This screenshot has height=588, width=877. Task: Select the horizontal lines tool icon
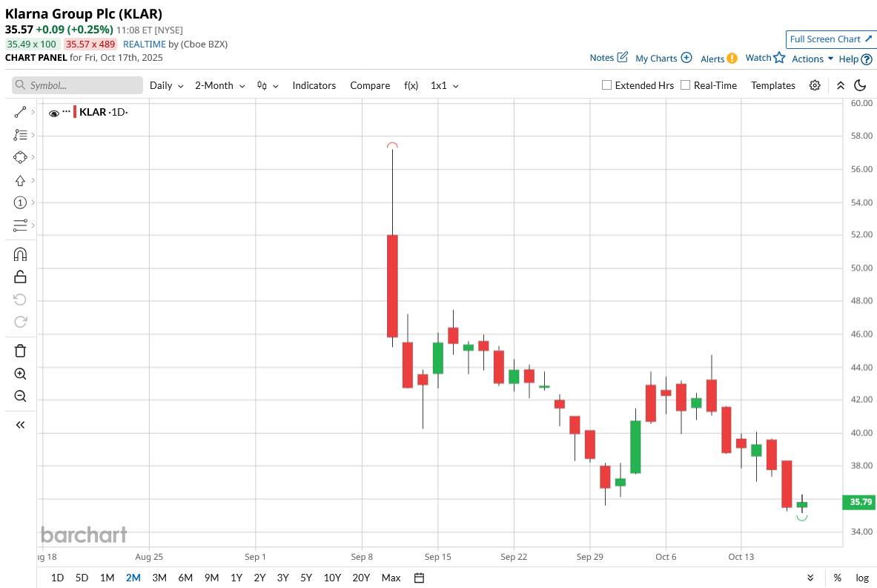(x=20, y=225)
